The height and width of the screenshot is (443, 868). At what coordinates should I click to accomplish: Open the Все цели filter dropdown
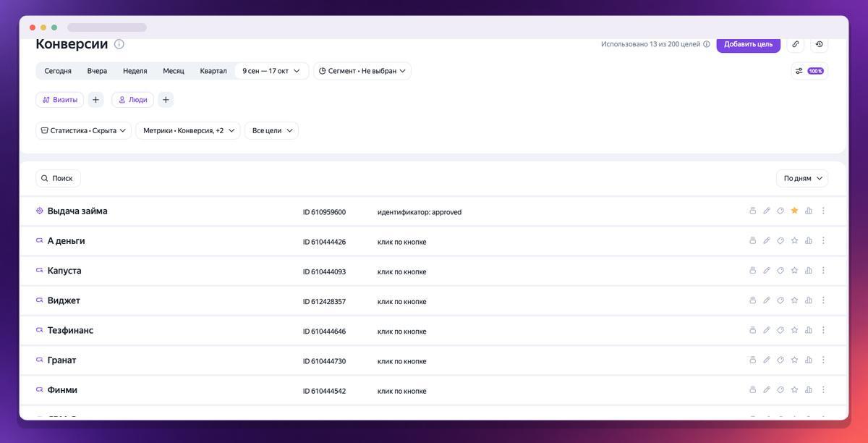[x=272, y=130]
